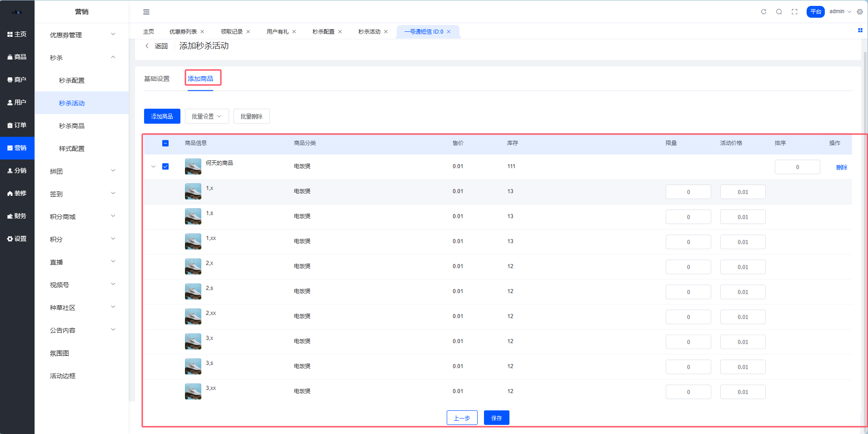Open the search icon in header
The image size is (868, 434).
coord(779,12)
